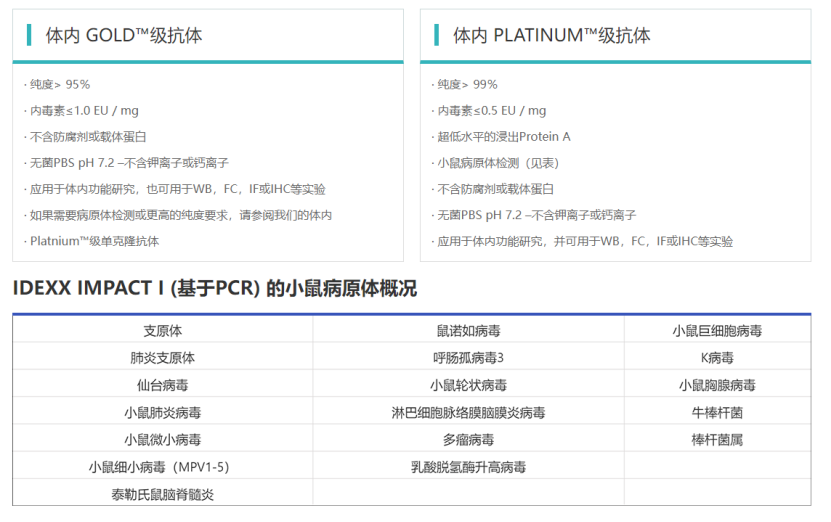Select the 纯度> 95% line
831x522 pixels.
coord(60,85)
